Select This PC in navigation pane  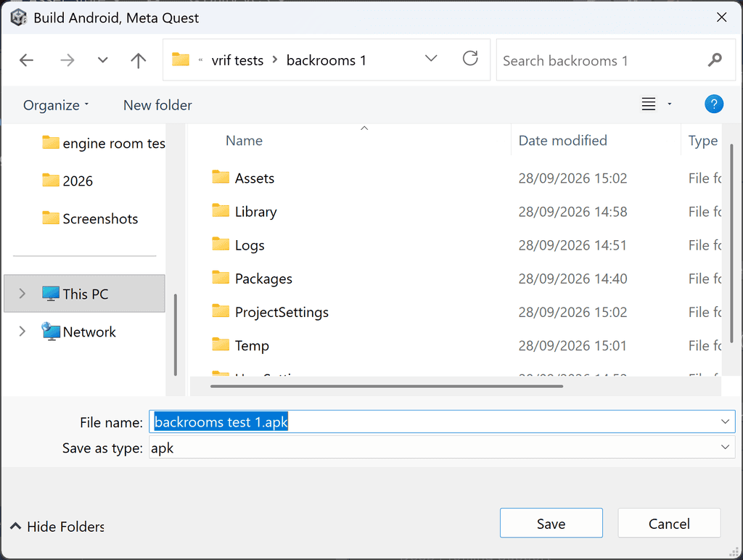click(84, 294)
